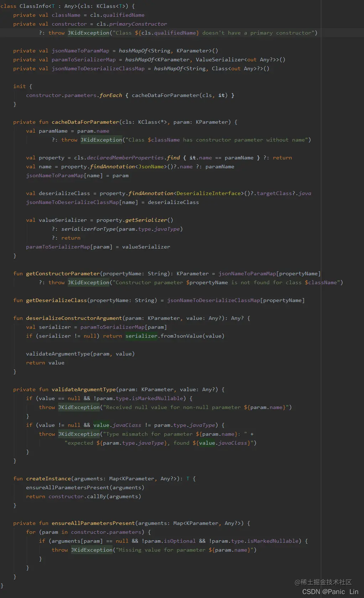Select the 'private val jsonNameToDeserializeClassMap' declaration
Viewport: 364px width, 598px height.
pos(141,68)
